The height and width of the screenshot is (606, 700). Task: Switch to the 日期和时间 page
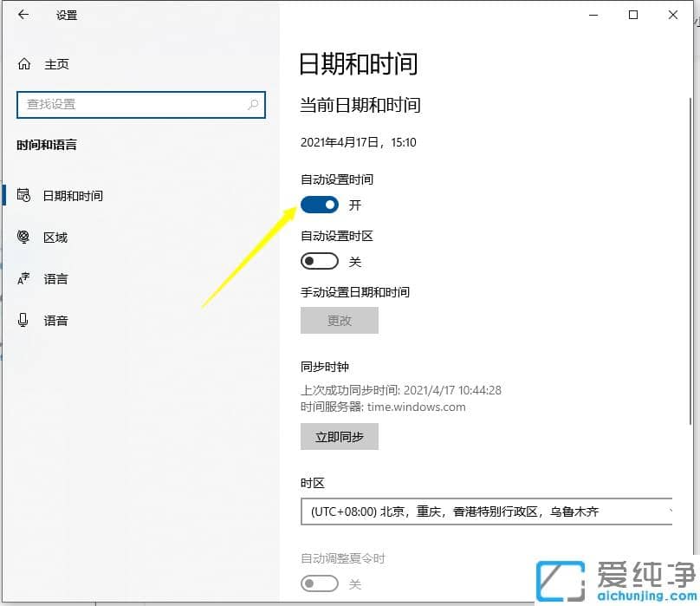[72, 195]
